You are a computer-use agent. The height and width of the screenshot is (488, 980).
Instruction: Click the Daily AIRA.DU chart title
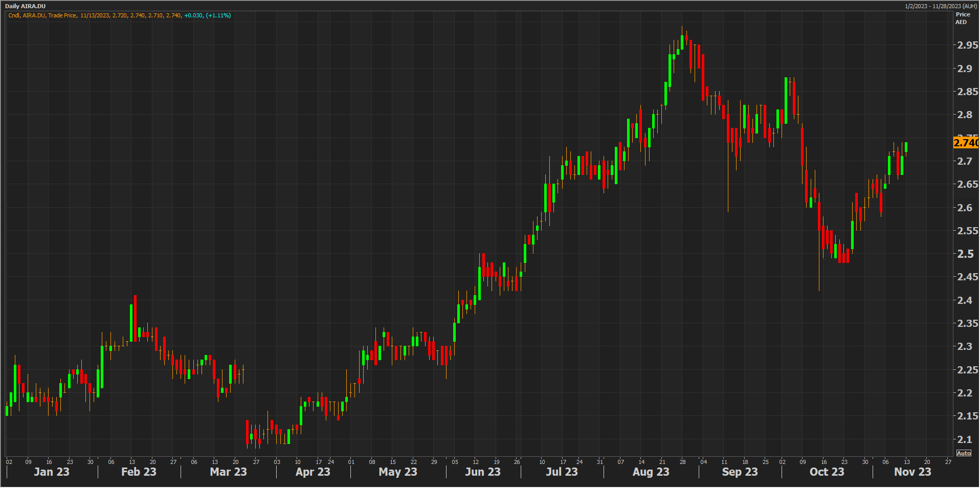click(x=25, y=6)
